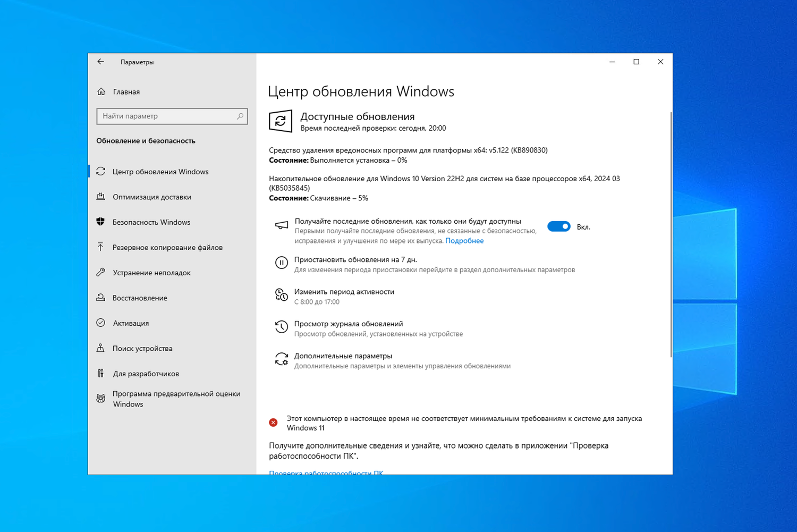Screen dimensions: 797x532
Task: Open the Главная home icon
Action: (101, 91)
